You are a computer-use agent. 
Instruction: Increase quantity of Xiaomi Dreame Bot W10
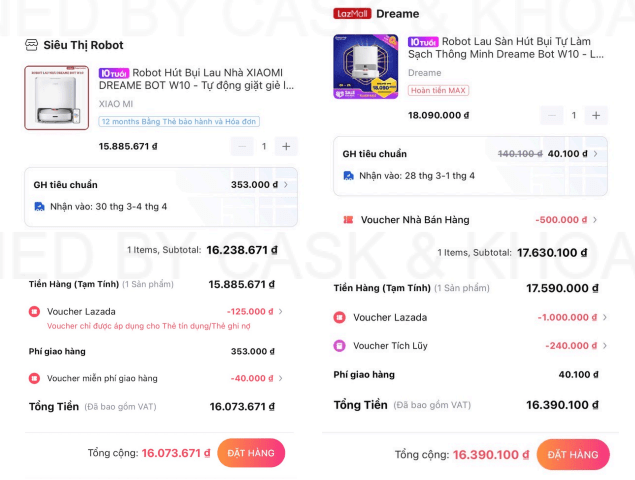(x=286, y=146)
